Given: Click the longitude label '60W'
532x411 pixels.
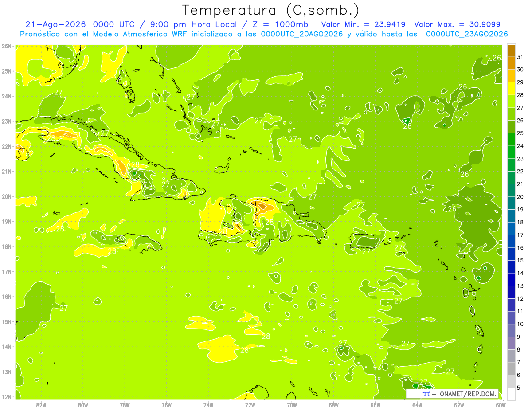Looking at the screenshot, I should 501,405.
